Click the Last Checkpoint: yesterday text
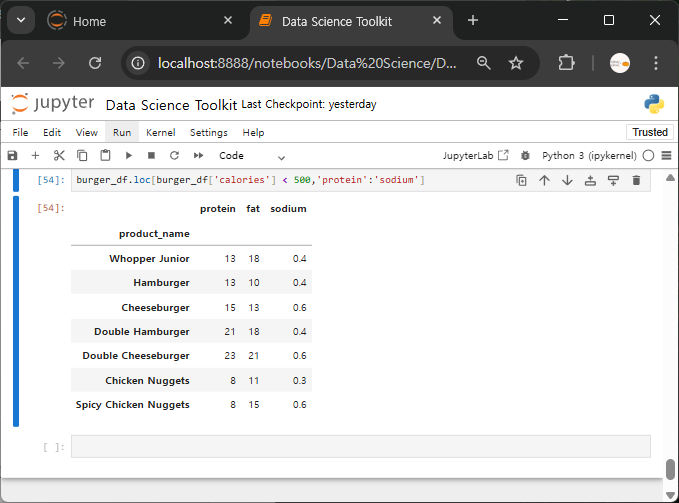 pyautogui.click(x=309, y=104)
